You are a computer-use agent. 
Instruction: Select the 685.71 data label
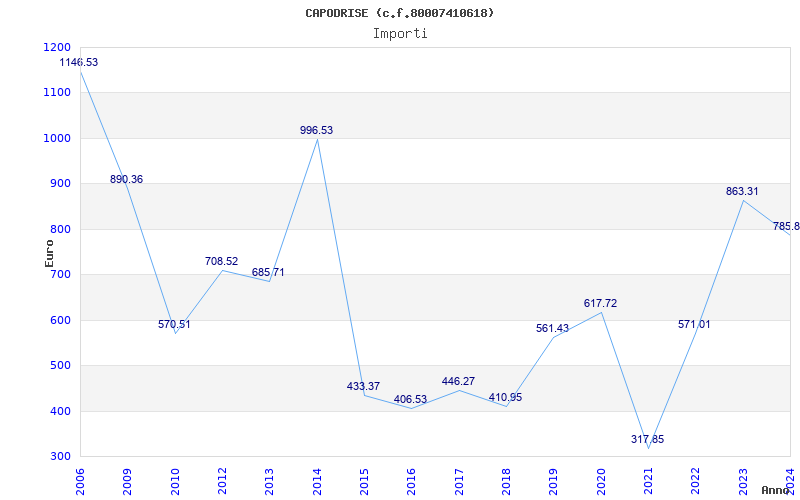(x=268, y=272)
